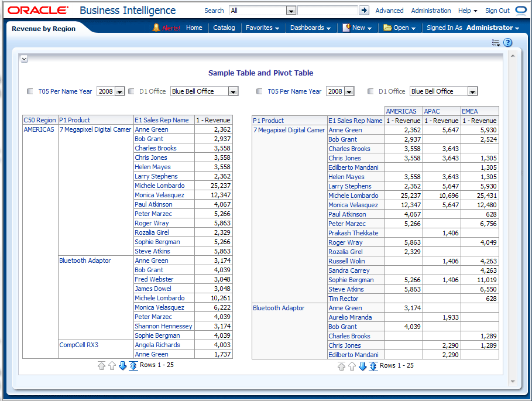Screen dimensions: 532x401
Task: Open the dashboard help question mark icon
Action: click(507, 43)
